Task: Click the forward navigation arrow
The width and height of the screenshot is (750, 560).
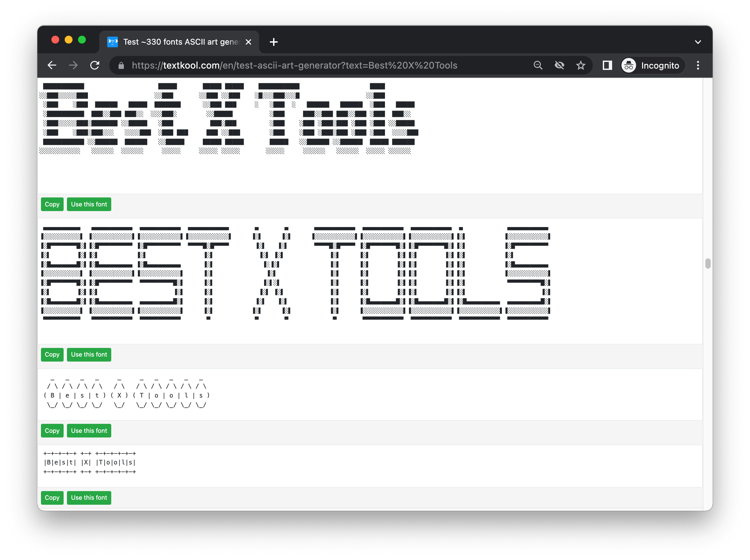Action: [x=73, y=66]
